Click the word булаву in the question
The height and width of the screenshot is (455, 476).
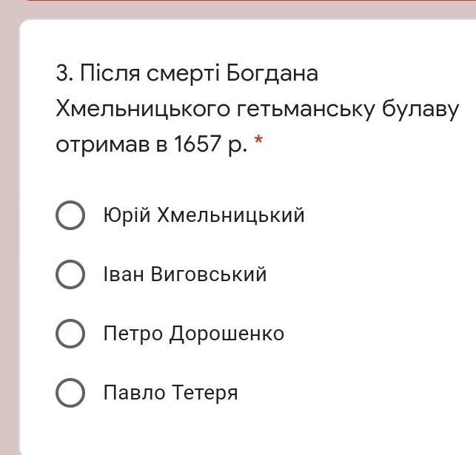coord(420,109)
